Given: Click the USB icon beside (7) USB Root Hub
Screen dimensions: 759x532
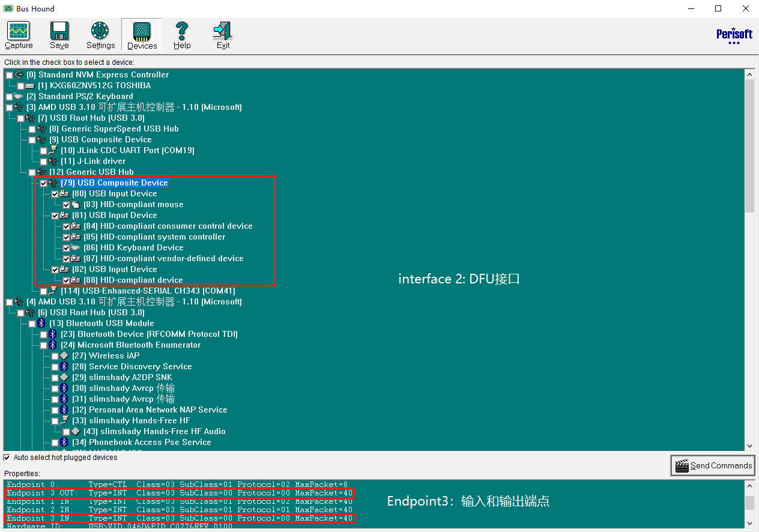Looking at the screenshot, I should [x=31, y=118].
